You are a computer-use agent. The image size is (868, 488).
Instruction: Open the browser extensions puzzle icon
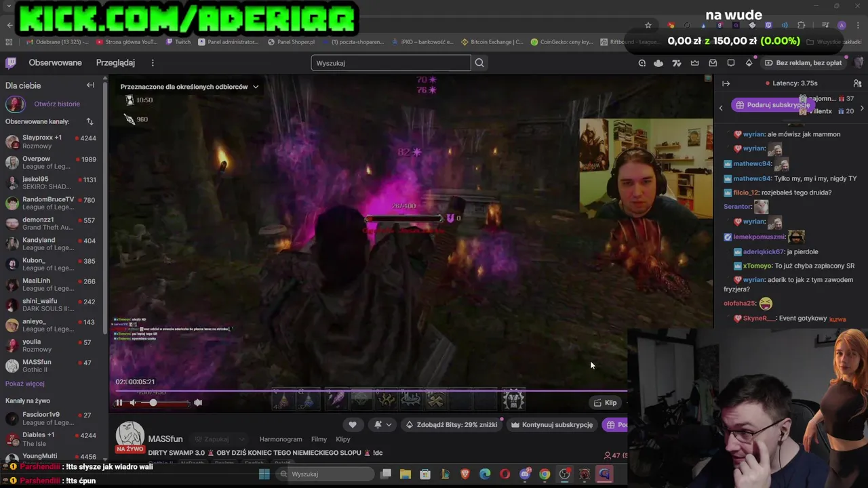[x=802, y=25]
